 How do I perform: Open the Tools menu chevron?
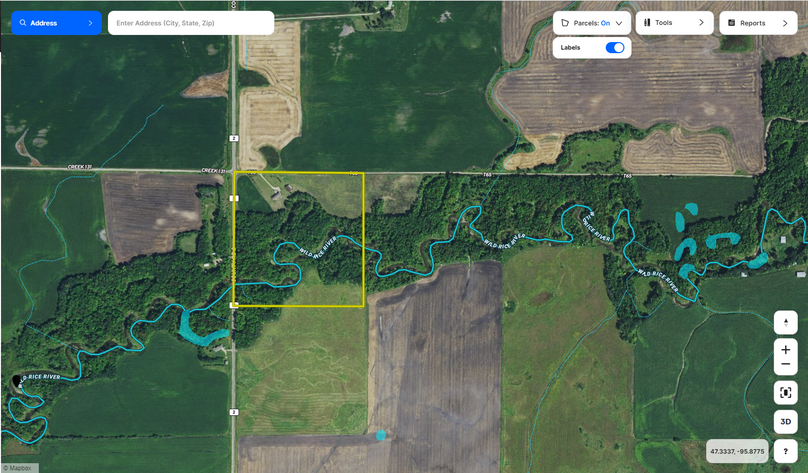[x=701, y=23]
